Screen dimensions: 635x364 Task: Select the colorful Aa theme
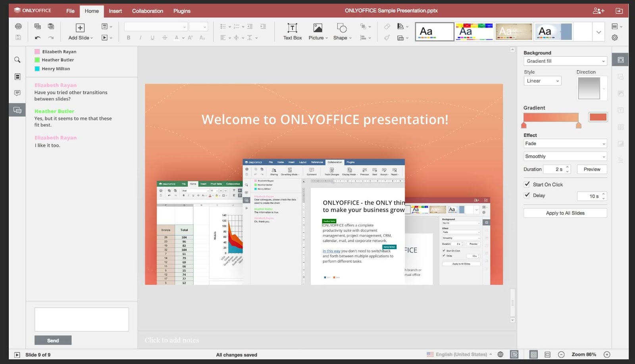point(474,32)
